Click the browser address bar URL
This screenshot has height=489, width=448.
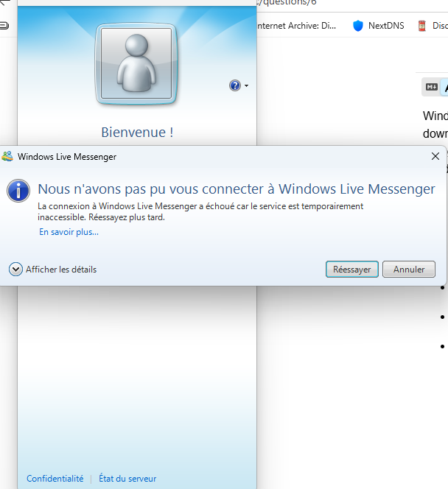pyautogui.click(x=287, y=4)
